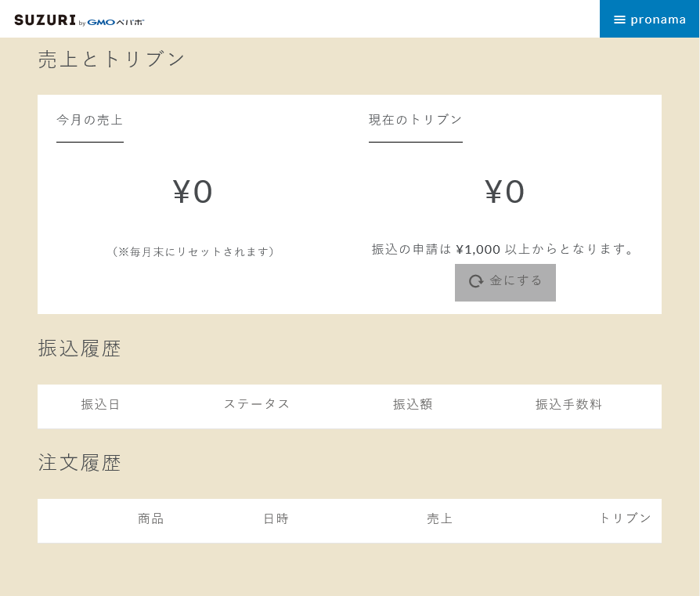Click the ¥0 amount under 現在のトリブン

point(505,192)
